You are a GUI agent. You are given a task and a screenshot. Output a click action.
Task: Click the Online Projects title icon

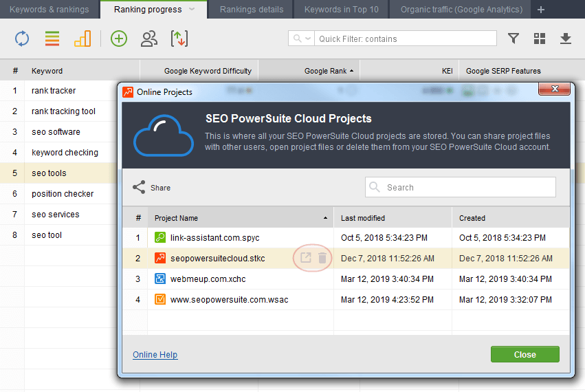[128, 92]
